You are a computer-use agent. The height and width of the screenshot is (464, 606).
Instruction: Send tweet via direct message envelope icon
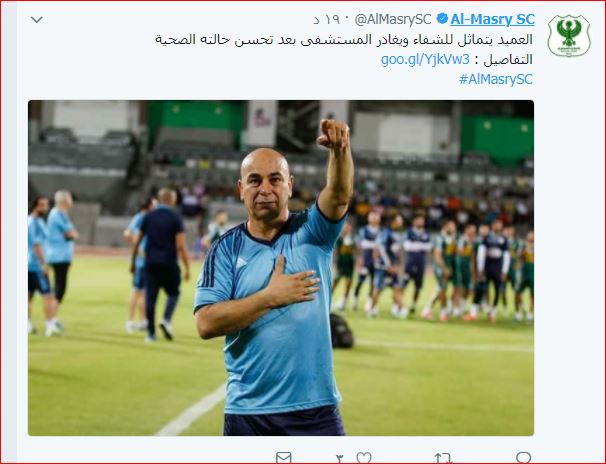click(x=284, y=457)
